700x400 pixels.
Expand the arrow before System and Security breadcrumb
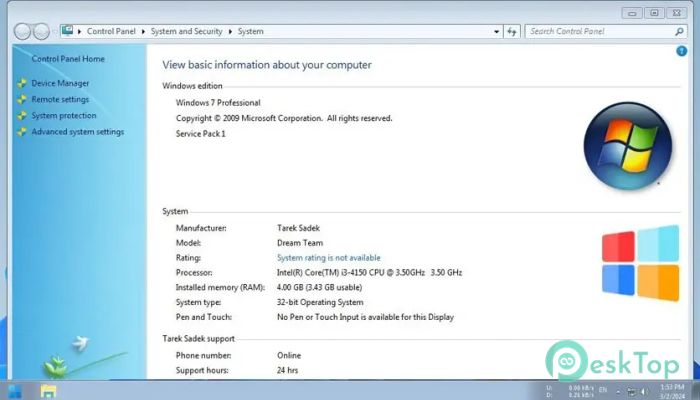(x=143, y=32)
